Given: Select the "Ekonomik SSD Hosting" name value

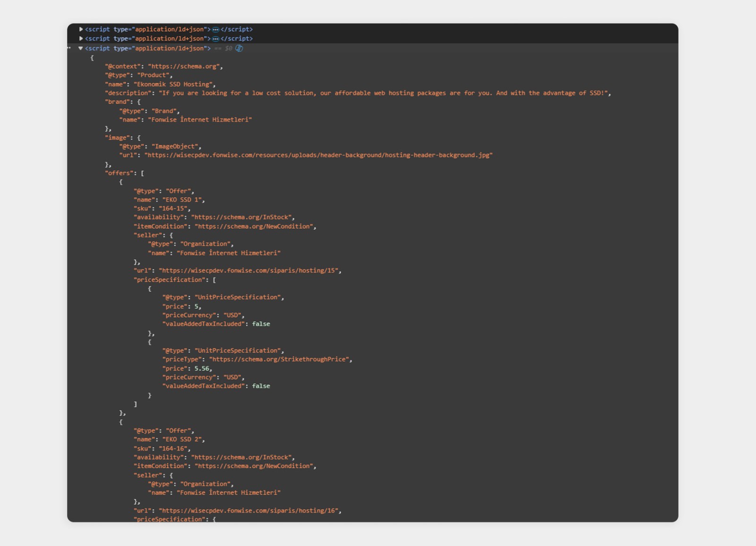Looking at the screenshot, I should [173, 84].
